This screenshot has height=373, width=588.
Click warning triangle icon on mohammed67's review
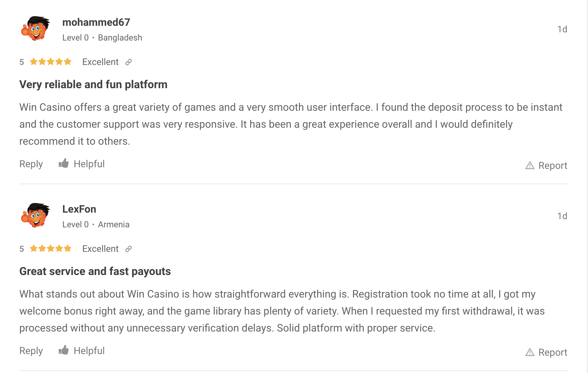530,166
